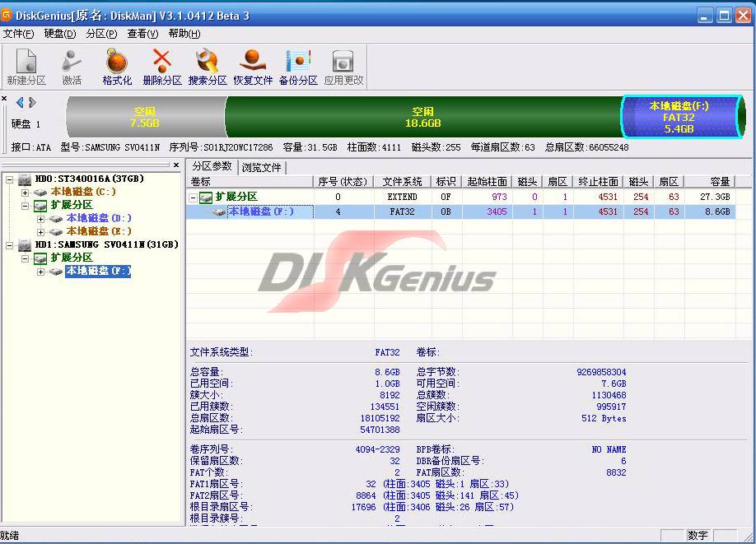Collapse the 扩展分区 node under HD0
The height and width of the screenshot is (544, 756).
[25, 206]
